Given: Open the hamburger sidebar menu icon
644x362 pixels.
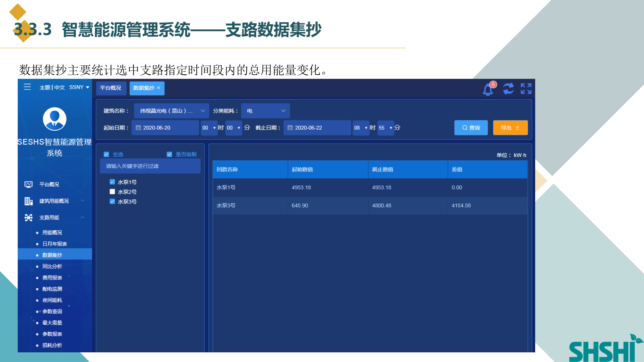Looking at the screenshot, I should pyautogui.click(x=27, y=87).
